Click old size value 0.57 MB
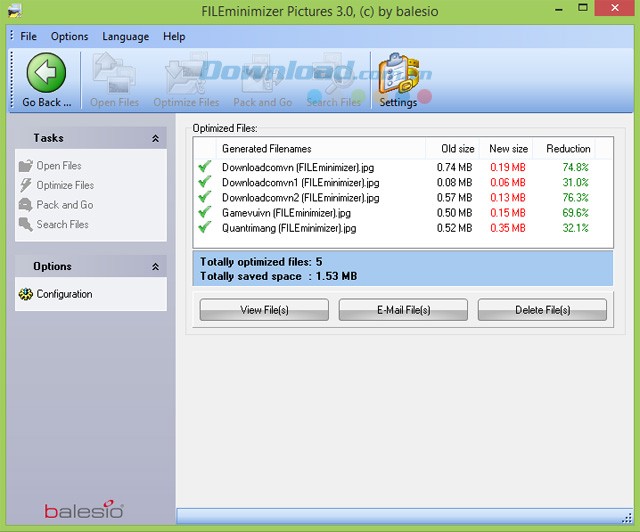This screenshot has width=640, height=532. (x=454, y=197)
